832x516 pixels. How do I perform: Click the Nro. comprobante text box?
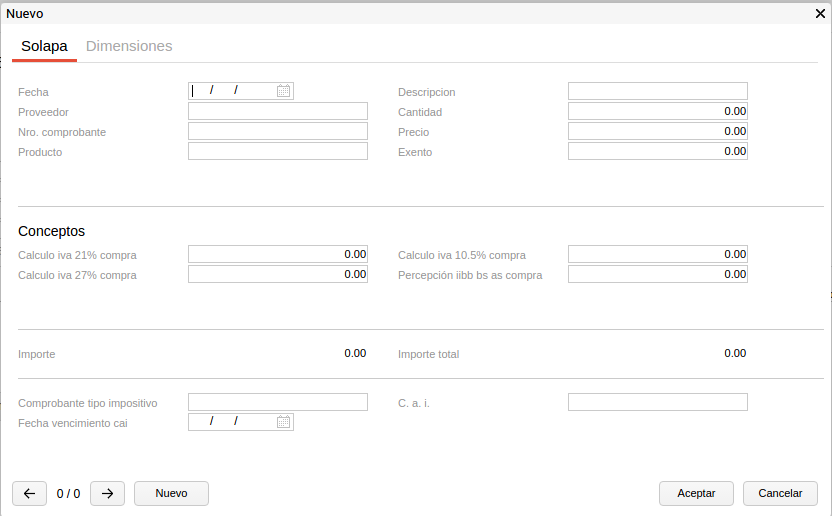(277, 131)
